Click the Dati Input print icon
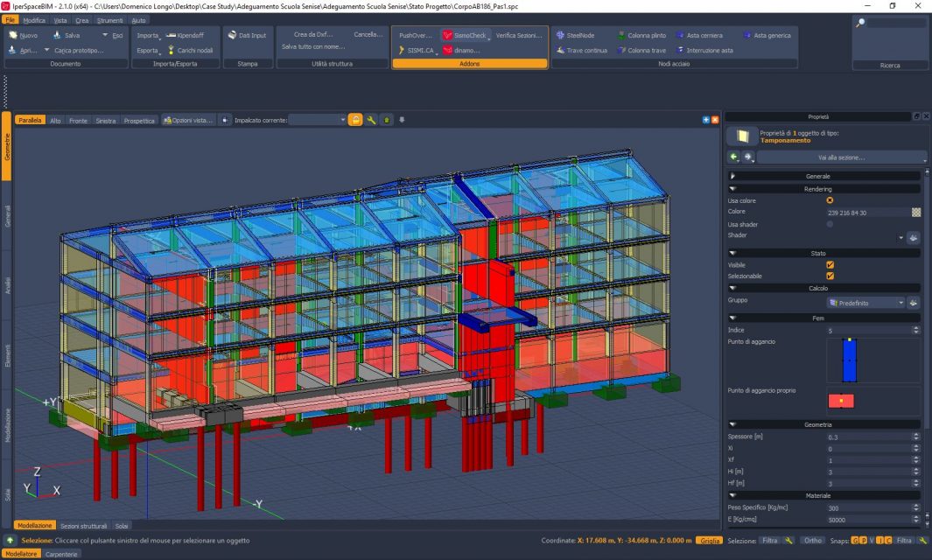This screenshot has height=560, width=932. 233,36
